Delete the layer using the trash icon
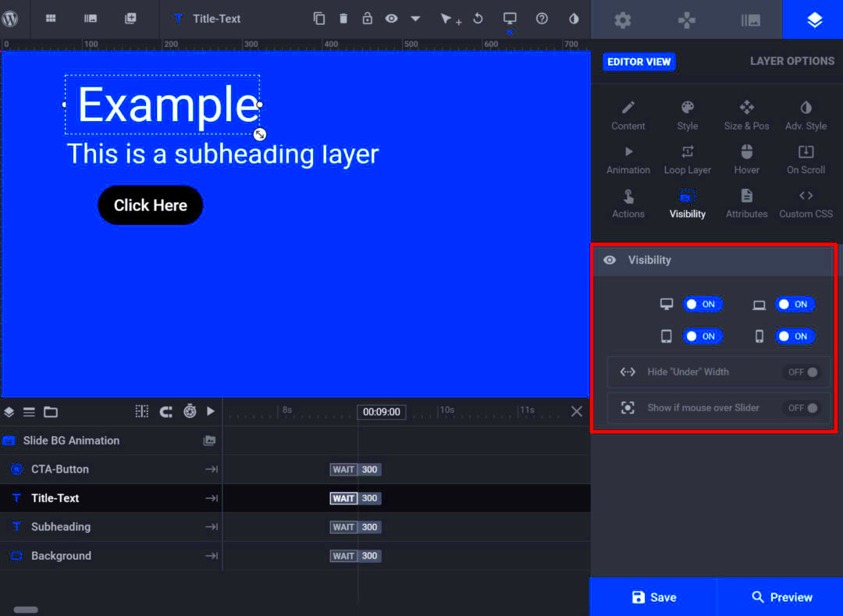 (x=343, y=19)
